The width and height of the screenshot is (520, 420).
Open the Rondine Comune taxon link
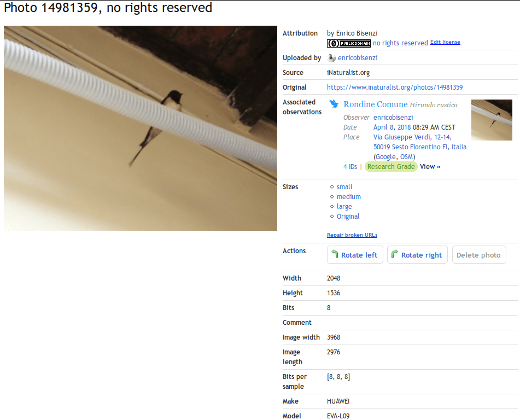coord(376,104)
